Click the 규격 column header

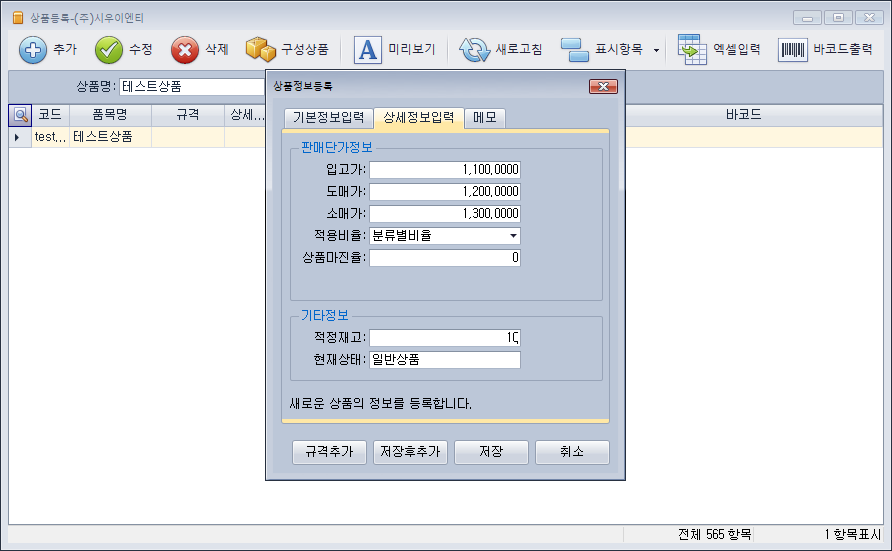188,115
